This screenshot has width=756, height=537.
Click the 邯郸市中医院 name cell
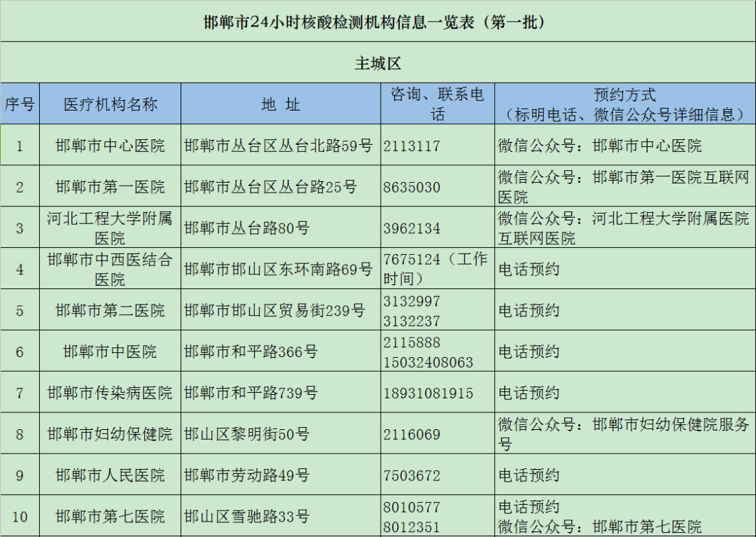click(x=111, y=351)
